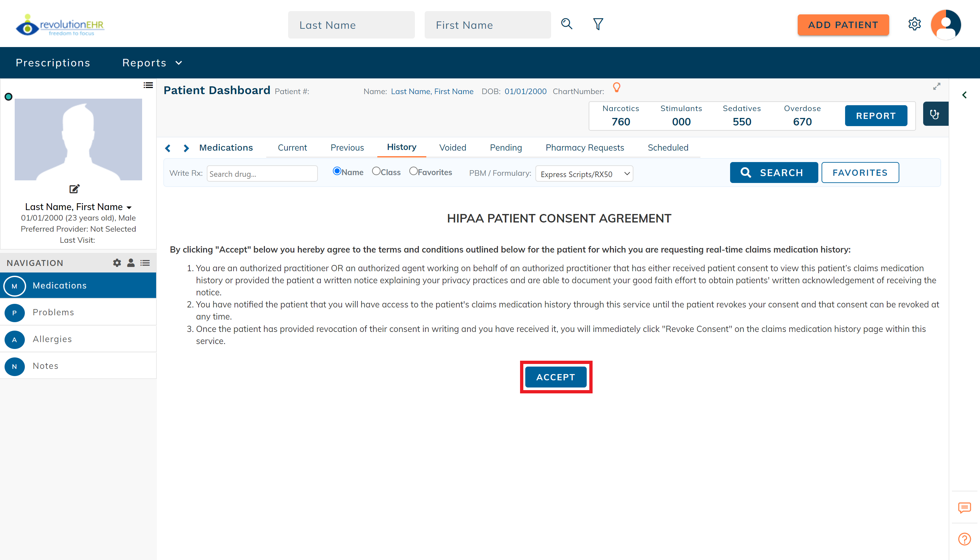
Task: Open the patient search magnifier icon
Action: tap(566, 24)
